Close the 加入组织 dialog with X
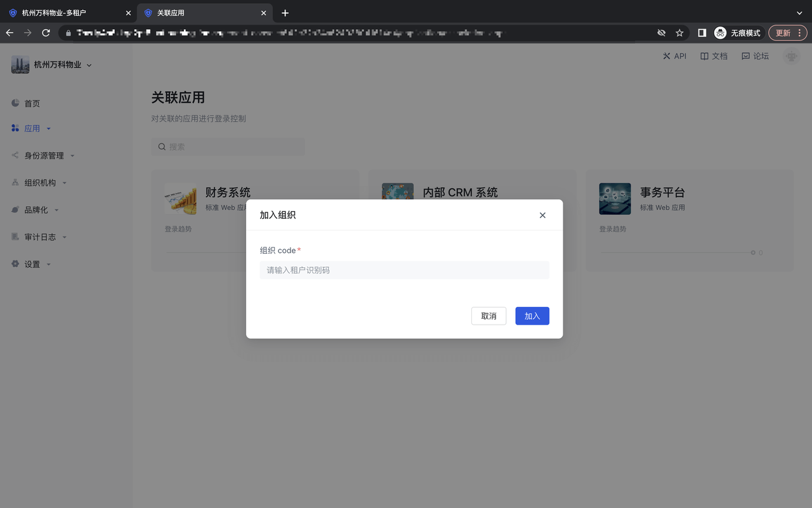The image size is (812, 508). [542, 215]
